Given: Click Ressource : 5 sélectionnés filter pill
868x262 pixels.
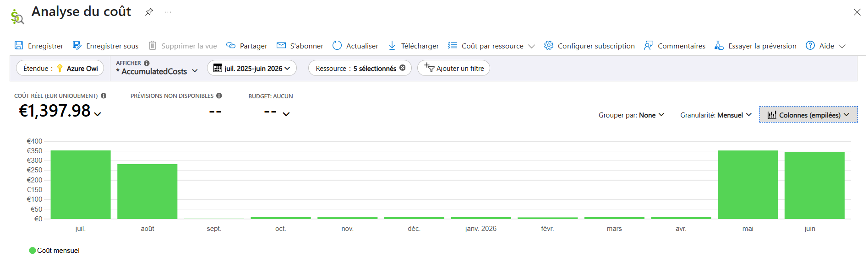Looking at the screenshot, I should [x=360, y=68].
